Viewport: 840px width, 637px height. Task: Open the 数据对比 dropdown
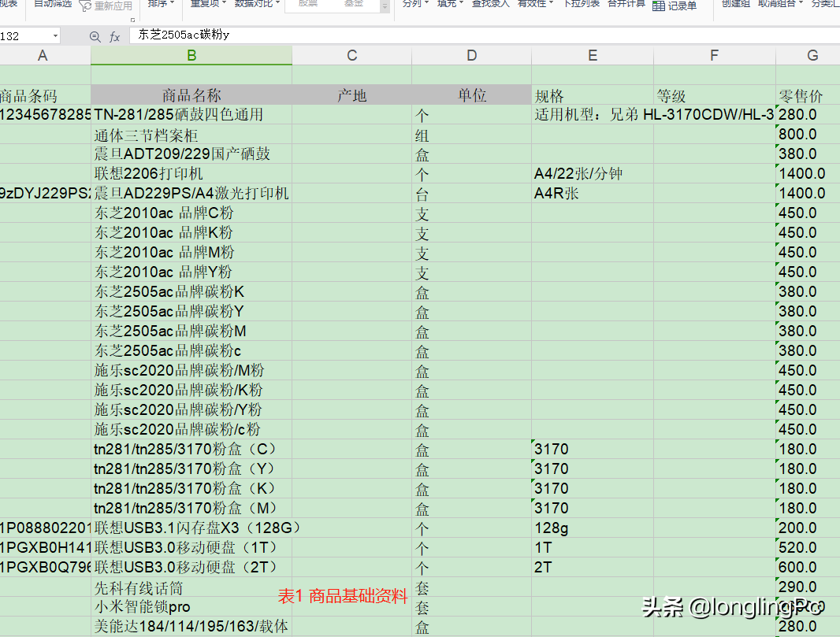pos(257,4)
